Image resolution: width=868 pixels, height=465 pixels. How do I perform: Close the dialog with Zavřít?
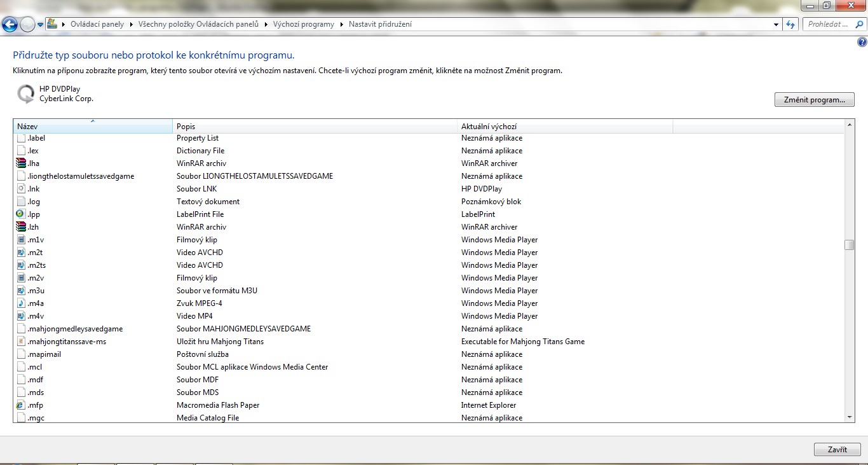point(837,449)
